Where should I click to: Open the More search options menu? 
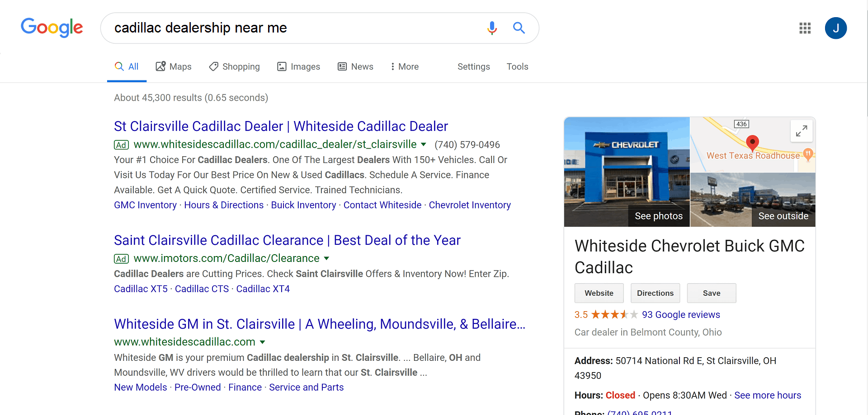coord(405,67)
